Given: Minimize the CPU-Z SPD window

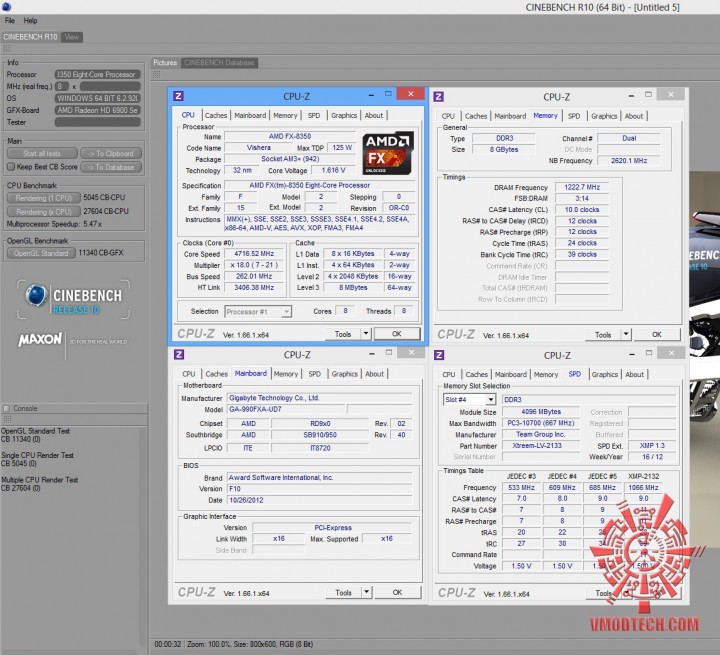Looking at the screenshot, I should pyautogui.click(x=632, y=354).
